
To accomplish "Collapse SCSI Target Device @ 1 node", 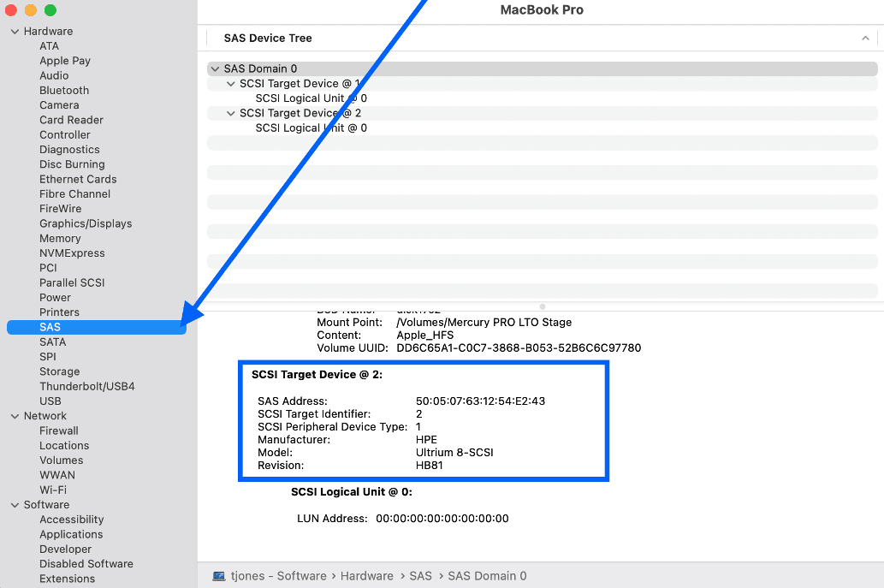I will (x=231, y=84).
